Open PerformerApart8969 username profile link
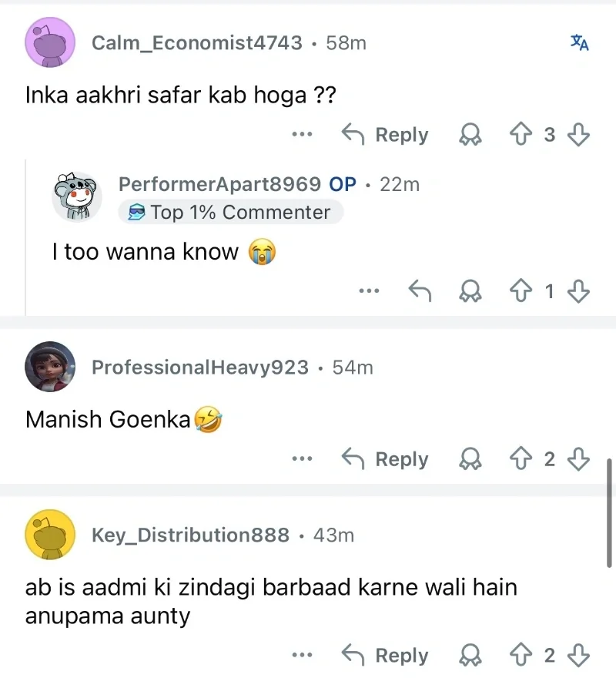 (219, 184)
